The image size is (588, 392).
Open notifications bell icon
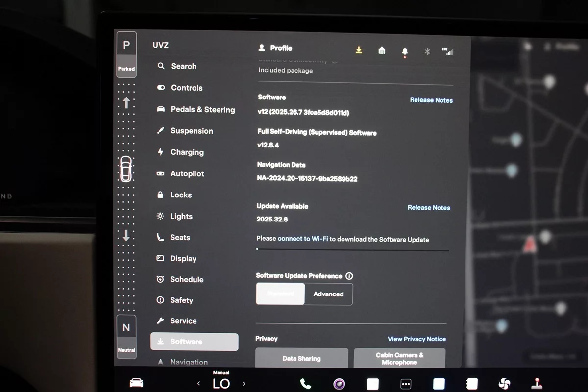(405, 51)
